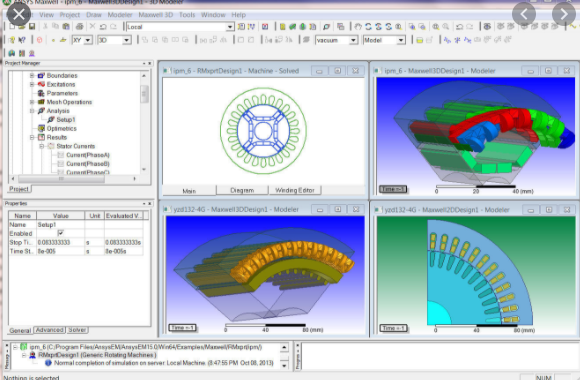Click the Project Manager horizontal scrollbar
The width and height of the screenshot is (580, 380).
(x=74, y=178)
